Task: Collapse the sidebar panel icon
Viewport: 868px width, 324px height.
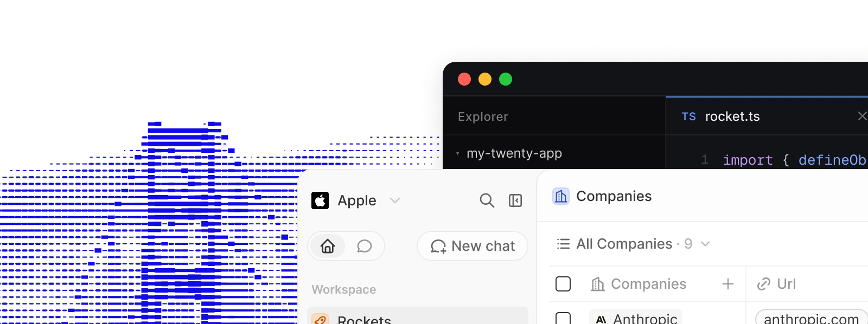Action: coord(515,200)
